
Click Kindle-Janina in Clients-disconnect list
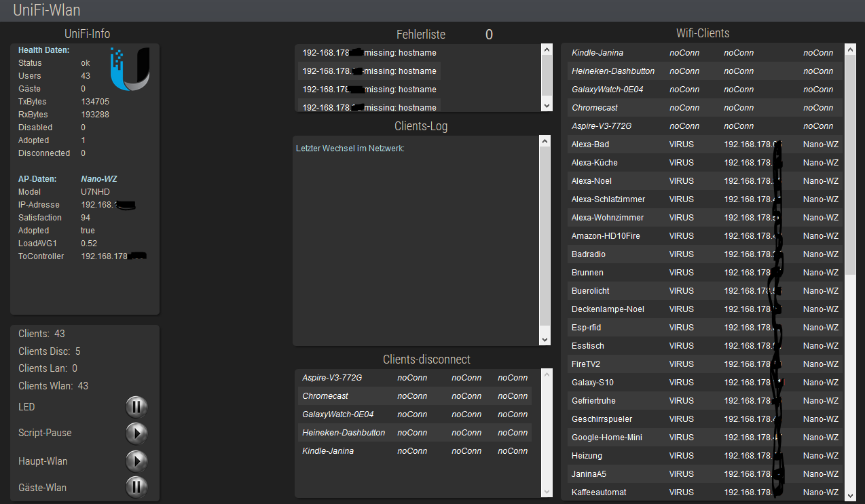coord(416,451)
